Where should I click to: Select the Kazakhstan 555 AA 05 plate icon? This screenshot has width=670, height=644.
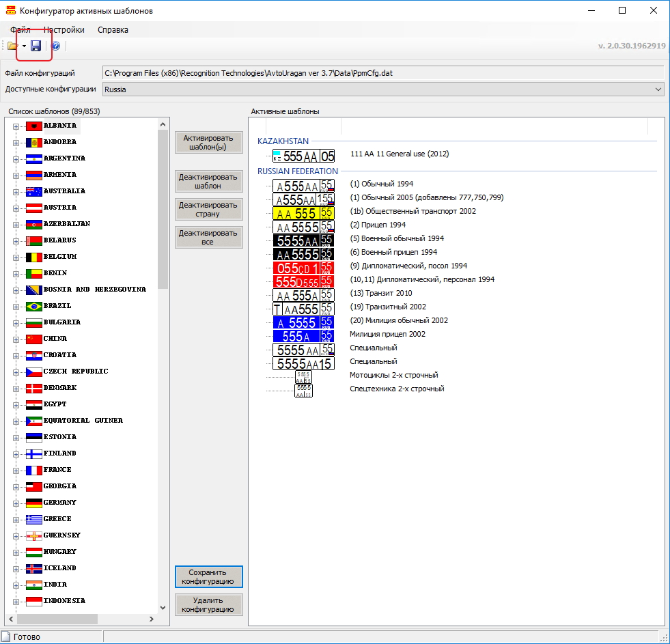[303, 156]
